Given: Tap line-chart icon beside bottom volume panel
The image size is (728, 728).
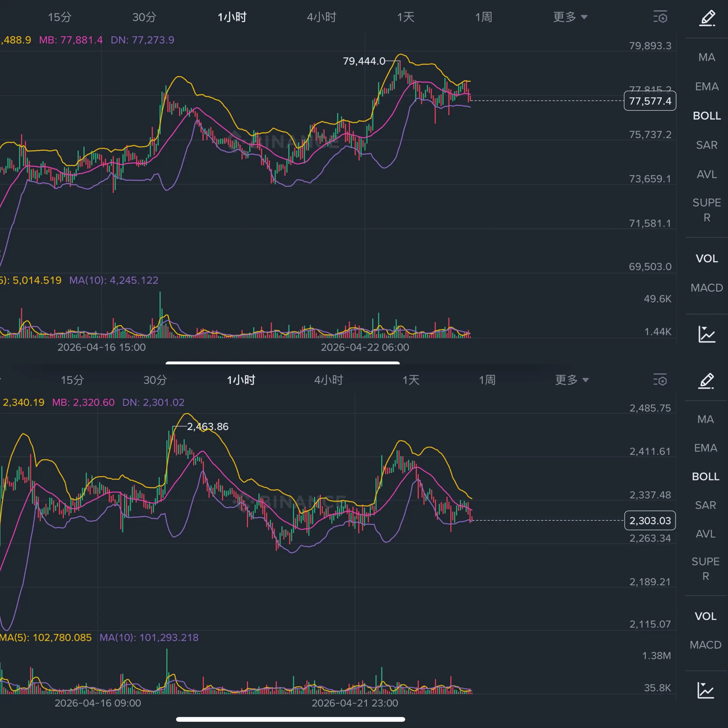Looking at the screenshot, I should 705,690.
